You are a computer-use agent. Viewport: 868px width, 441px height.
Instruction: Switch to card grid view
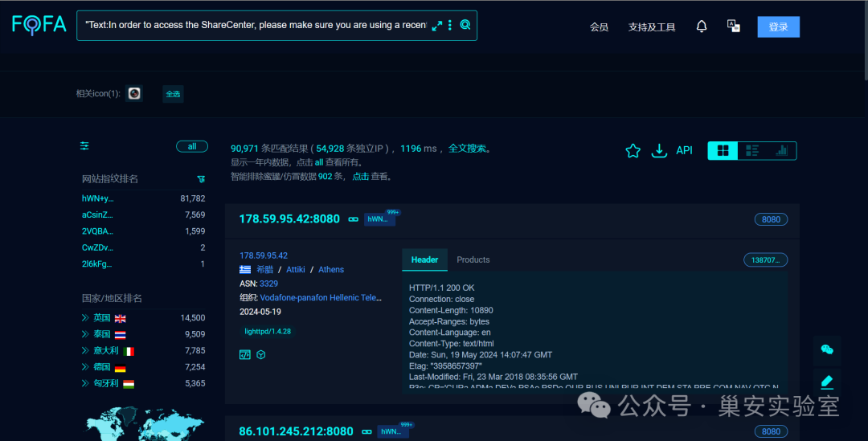click(x=723, y=150)
